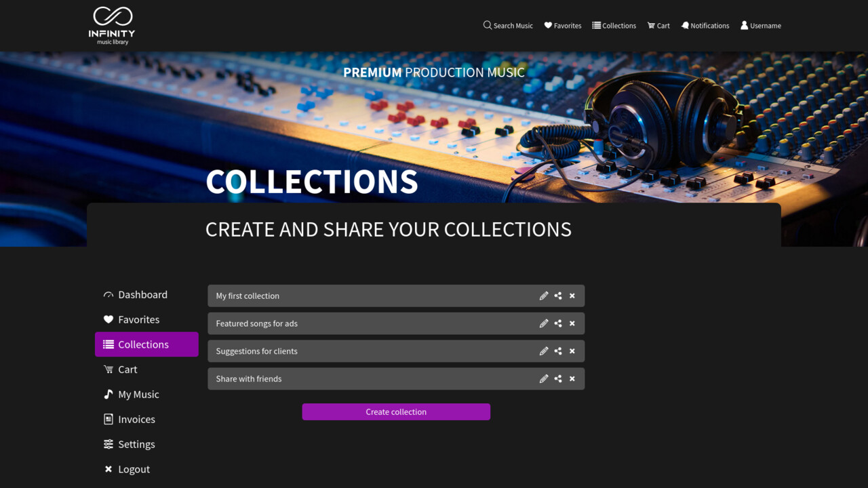Delete Share with friends collection

[x=572, y=379]
